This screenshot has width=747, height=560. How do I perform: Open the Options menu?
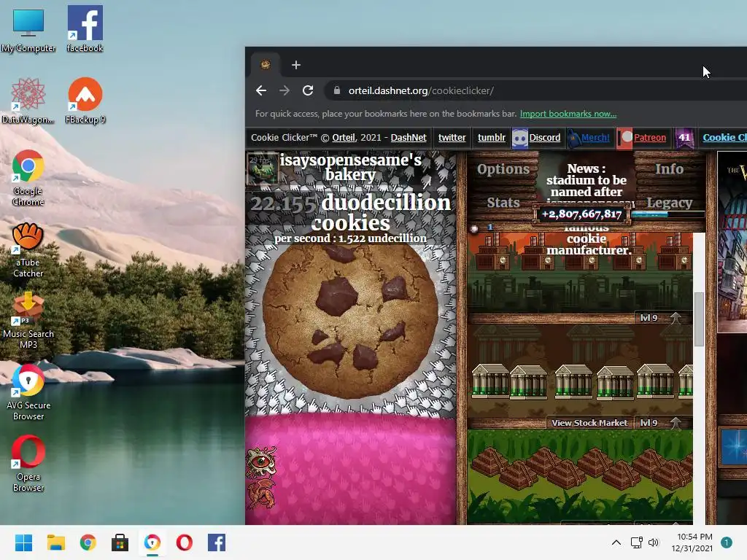503,169
